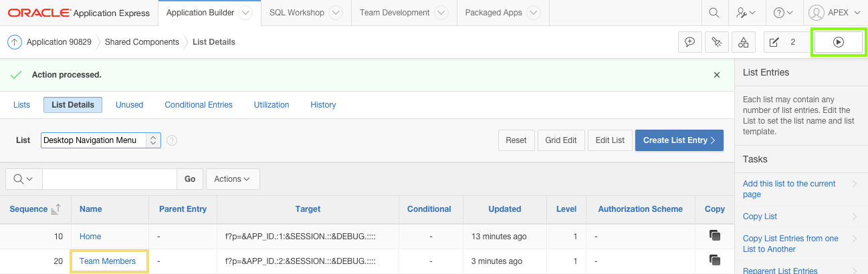This screenshot has height=274, width=868.
Task: Click the report search text field
Action: (x=109, y=179)
